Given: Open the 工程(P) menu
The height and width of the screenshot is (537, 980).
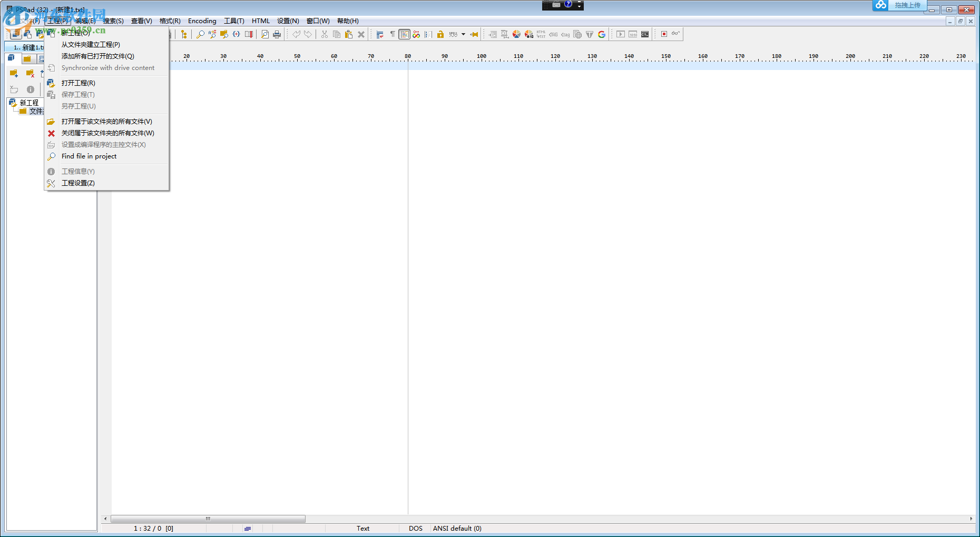Looking at the screenshot, I should pos(57,21).
